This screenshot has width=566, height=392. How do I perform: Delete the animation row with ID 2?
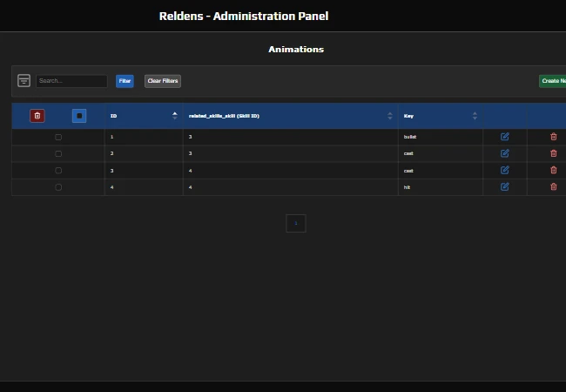pyautogui.click(x=553, y=153)
